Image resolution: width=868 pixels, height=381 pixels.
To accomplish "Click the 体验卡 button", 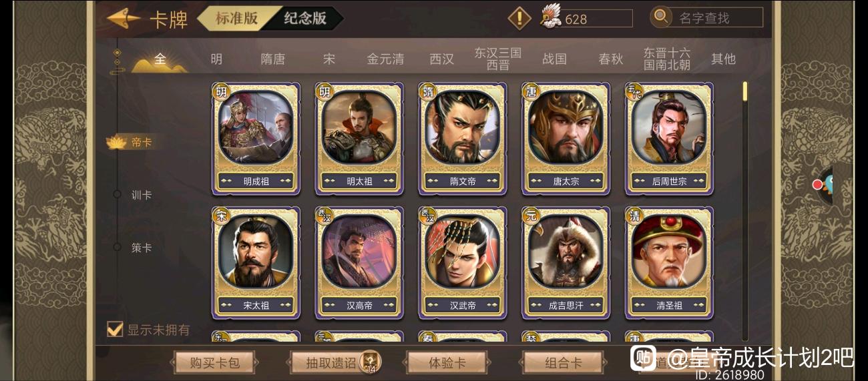I will 447,363.
